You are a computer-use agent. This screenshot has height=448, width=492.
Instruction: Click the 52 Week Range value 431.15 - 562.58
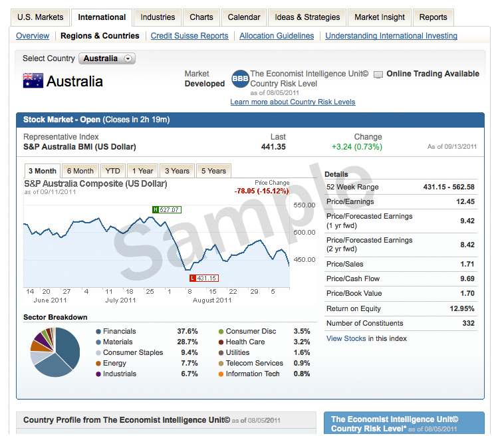point(449,187)
